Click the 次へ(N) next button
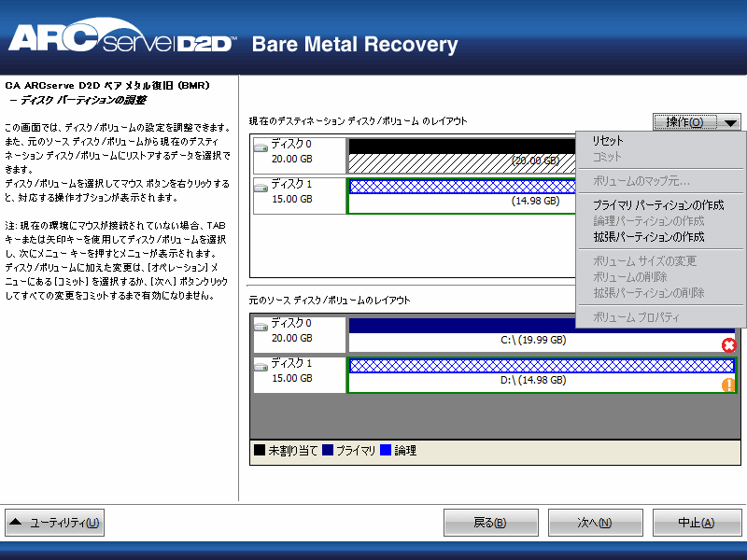This screenshot has width=747, height=560. point(595,523)
